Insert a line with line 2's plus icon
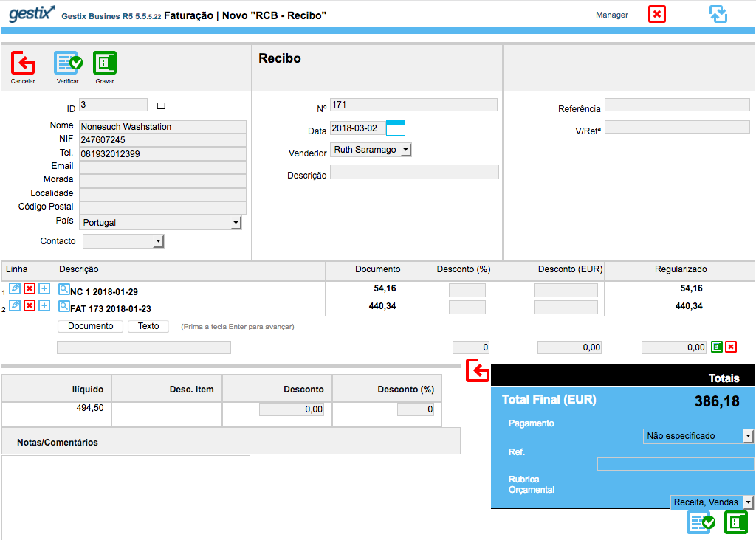Viewport: 756px width, 540px height. [44, 305]
